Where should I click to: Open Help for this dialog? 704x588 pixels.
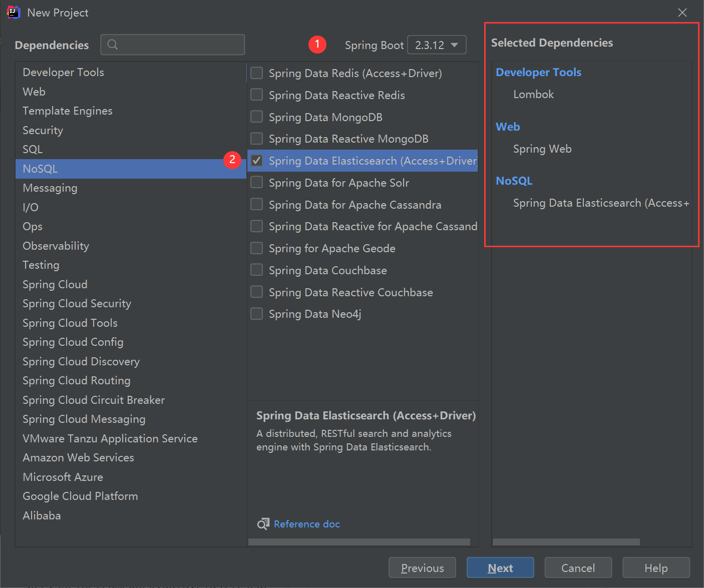coord(656,568)
